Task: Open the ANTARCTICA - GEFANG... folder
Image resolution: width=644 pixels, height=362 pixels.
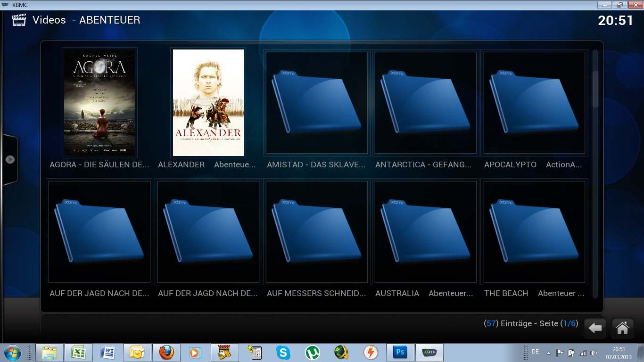Action: (425, 103)
